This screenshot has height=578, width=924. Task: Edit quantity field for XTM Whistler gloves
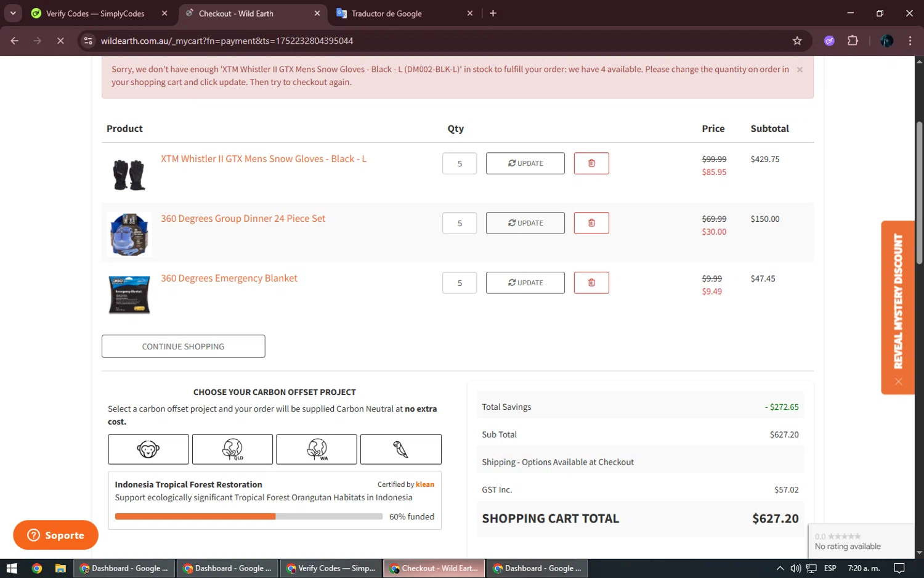tap(460, 163)
